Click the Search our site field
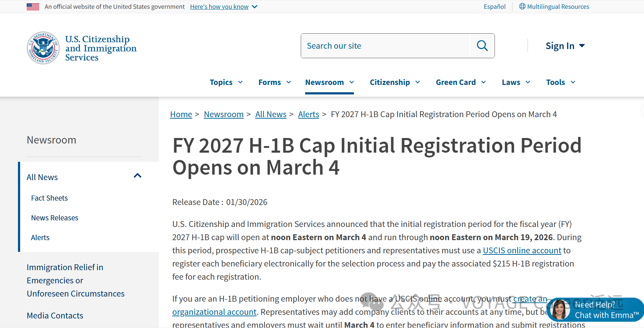 (x=385, y=46)
